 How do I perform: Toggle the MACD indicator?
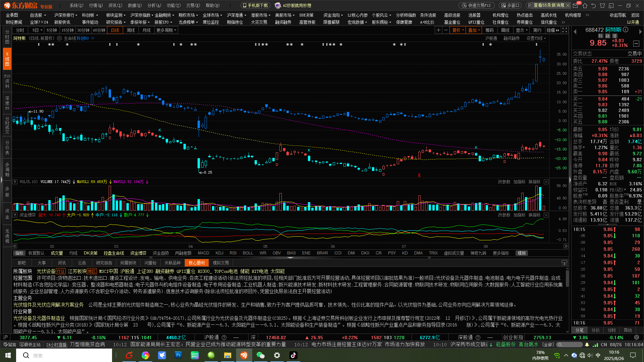[x=203, y=253]
